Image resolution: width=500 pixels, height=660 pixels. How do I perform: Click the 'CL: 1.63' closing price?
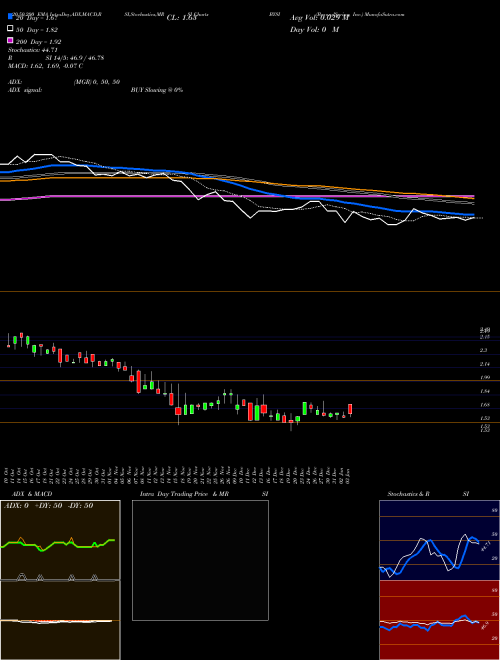tap(181, 18)
